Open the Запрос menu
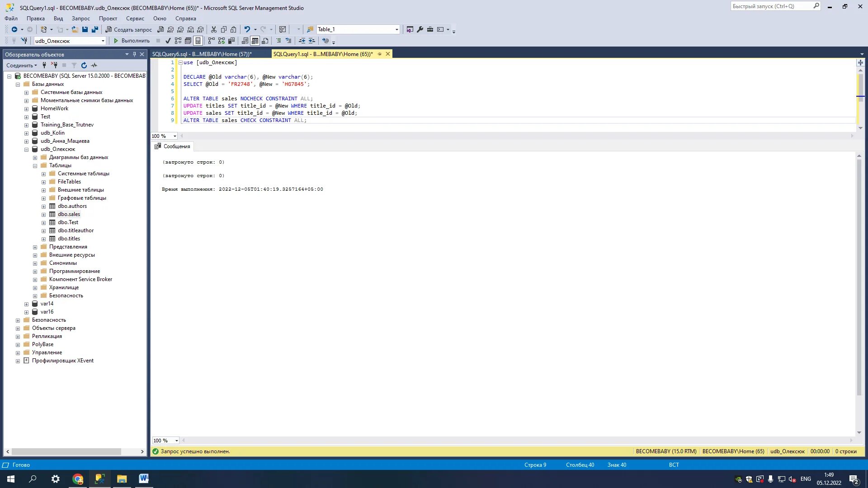Image resolution: width=868 pixels, height=488 pixels. (80, 19)
